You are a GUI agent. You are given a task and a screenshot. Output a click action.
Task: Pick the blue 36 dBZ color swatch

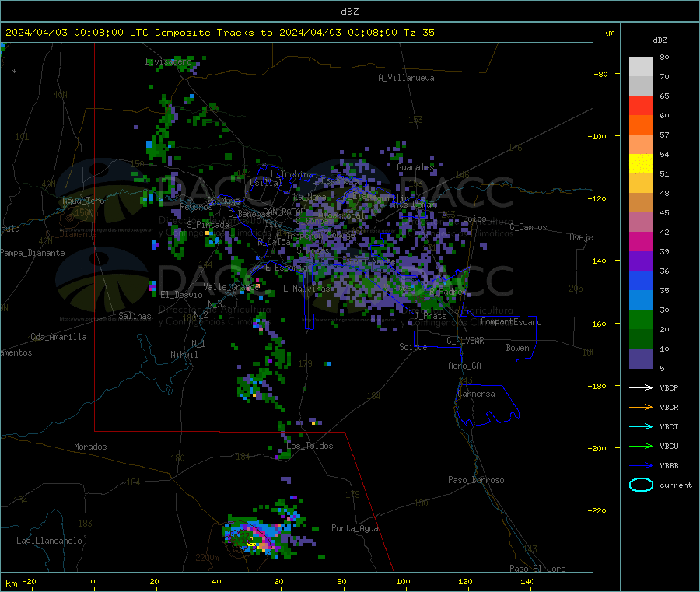click(641, 280)
